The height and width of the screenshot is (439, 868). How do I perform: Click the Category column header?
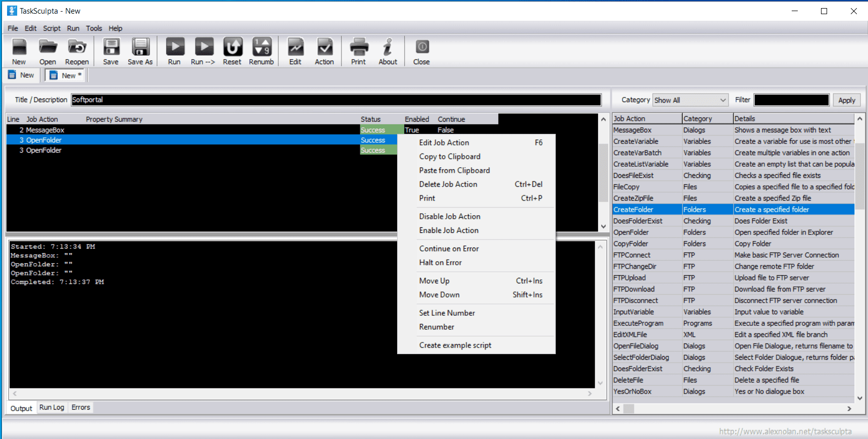click(707, 119)
